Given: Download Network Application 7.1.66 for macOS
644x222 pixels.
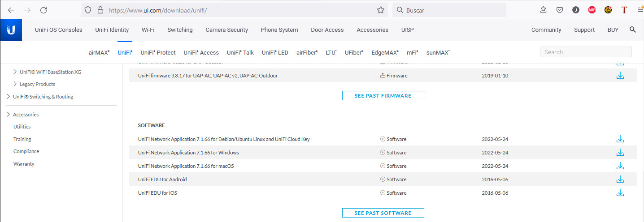Looking at the screenshot, I should [x=620, y=166].
